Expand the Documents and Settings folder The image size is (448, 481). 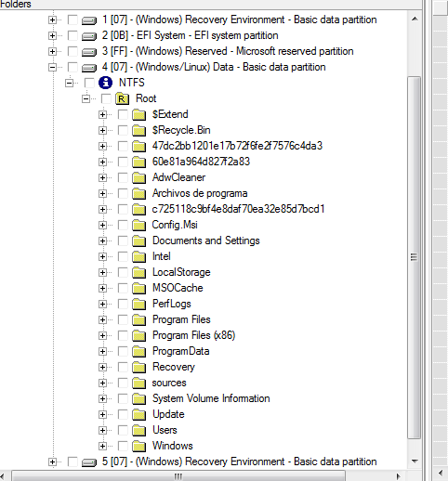(x=102, y=240)
